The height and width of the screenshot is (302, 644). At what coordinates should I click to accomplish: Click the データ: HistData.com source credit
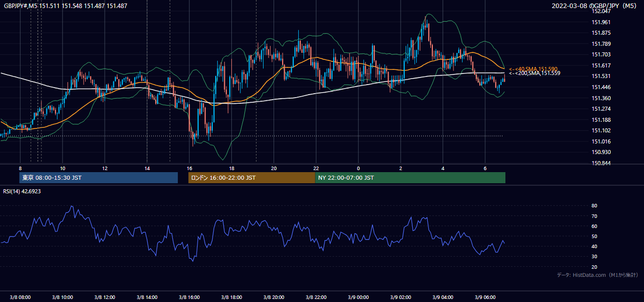(x=598, y=275)
